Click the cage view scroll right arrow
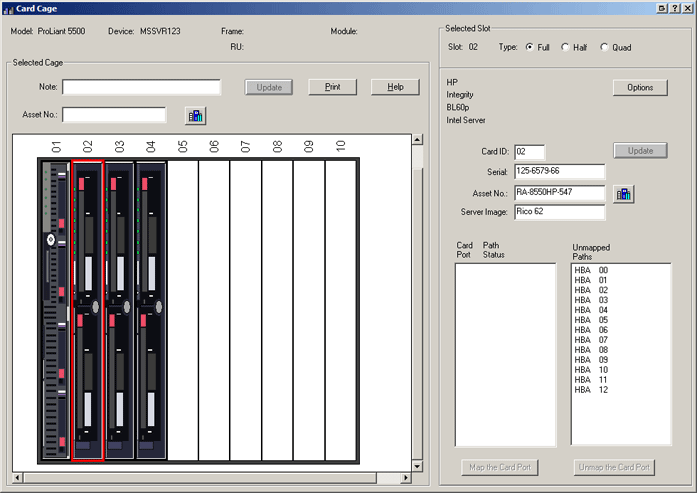 pyautogui.click(x=405, y=478)
